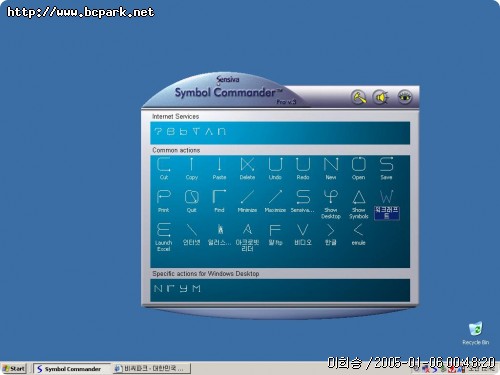Screen dimensions: 500x375
Task: Click the N symbol under Windows Desktop actions
Action: tap(158, 289)
